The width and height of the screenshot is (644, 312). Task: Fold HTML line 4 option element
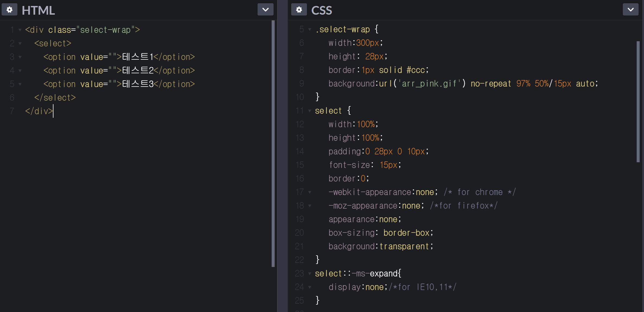[x=20, y=71]
